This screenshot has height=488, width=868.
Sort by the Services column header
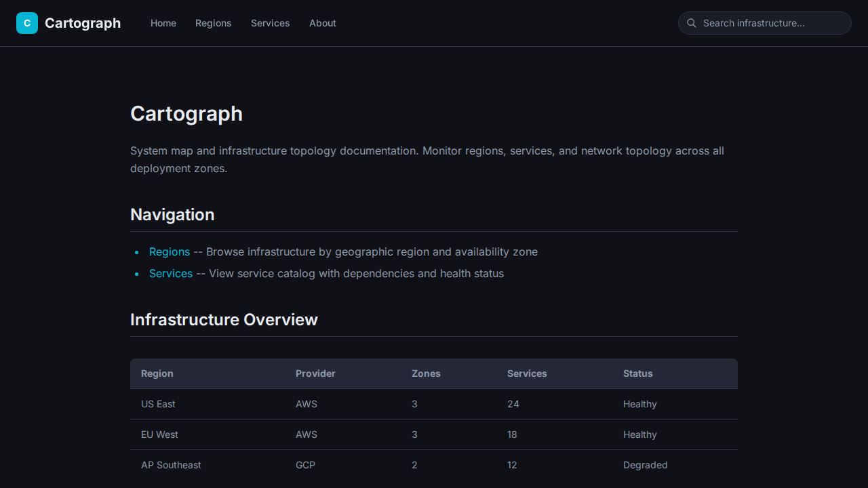(x=527, y=373)
